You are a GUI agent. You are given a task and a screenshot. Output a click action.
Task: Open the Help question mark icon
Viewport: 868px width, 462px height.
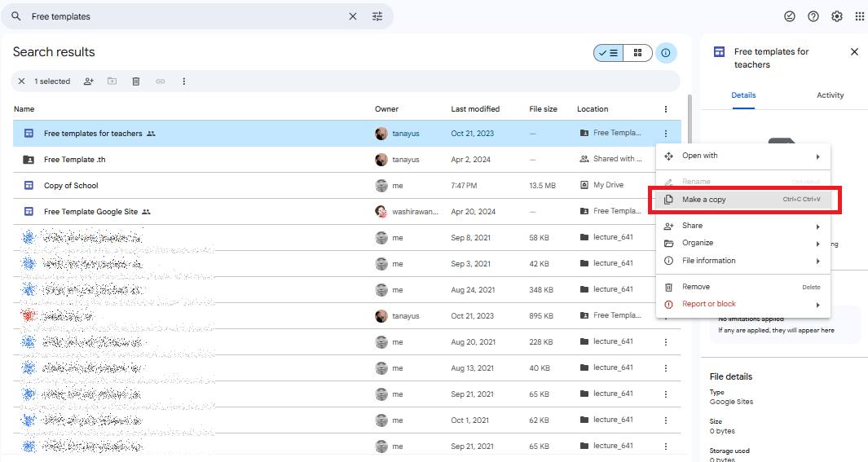tap(813, 16)
